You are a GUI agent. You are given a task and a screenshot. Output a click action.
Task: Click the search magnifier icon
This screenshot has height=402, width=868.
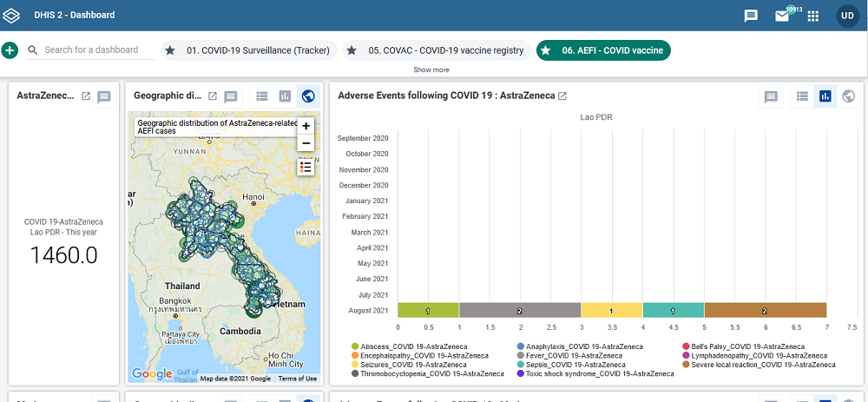33,49
